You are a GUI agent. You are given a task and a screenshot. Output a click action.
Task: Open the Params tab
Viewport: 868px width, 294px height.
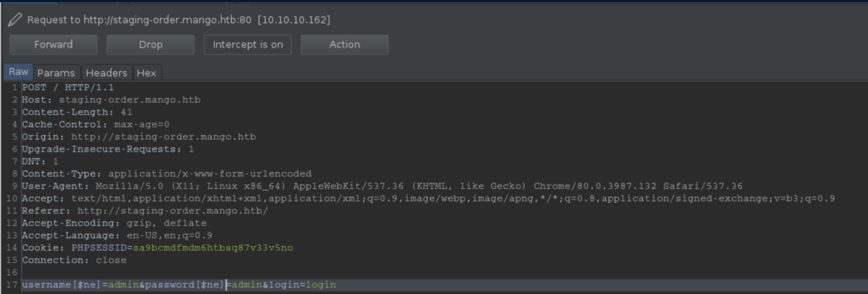point(56,73)
